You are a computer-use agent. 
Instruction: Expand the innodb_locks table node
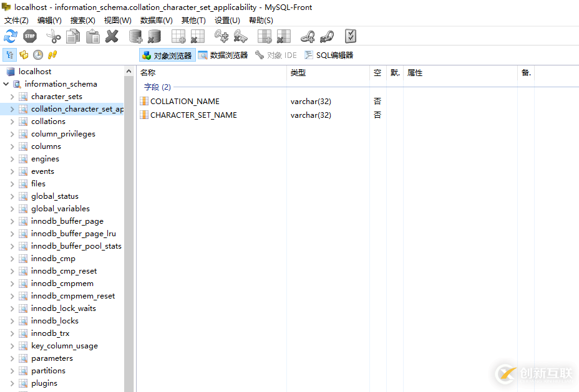[12, 321]
